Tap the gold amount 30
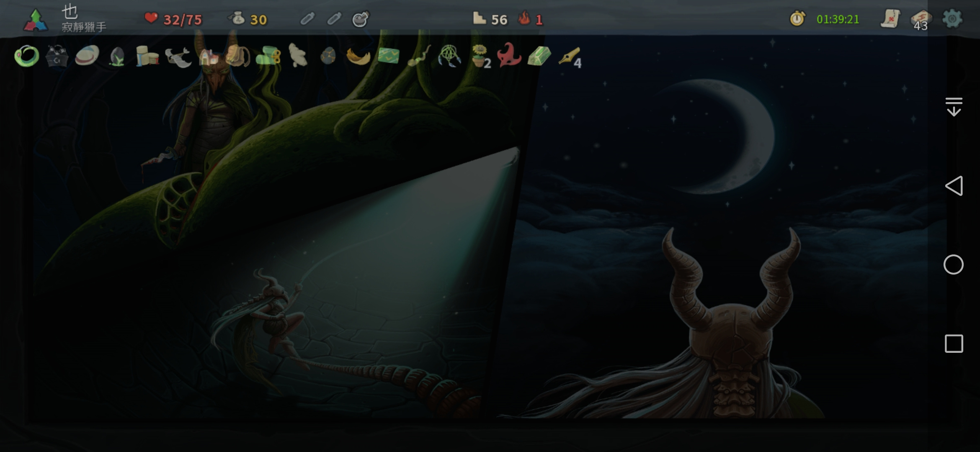 coord(258,20)
